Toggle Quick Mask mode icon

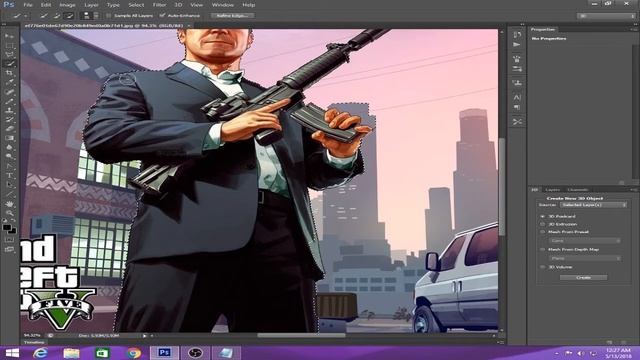click(x=9, y=240)
